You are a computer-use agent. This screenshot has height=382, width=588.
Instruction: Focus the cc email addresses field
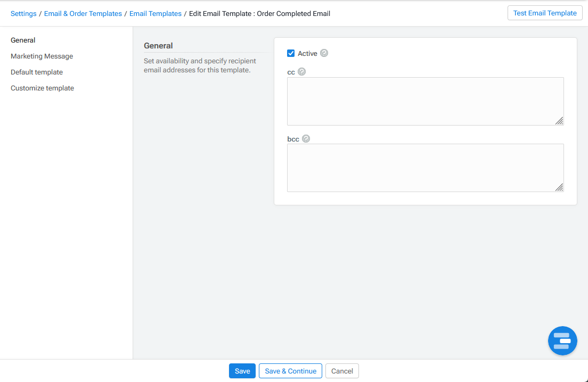(x=425, y=102)
